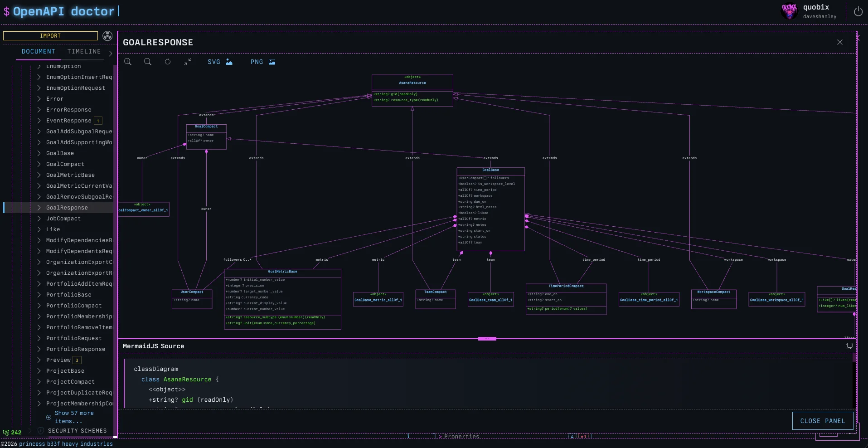868x448 pixels.
Task: Expand the JobCompact tree item
Action: click(x=39, y=219)
